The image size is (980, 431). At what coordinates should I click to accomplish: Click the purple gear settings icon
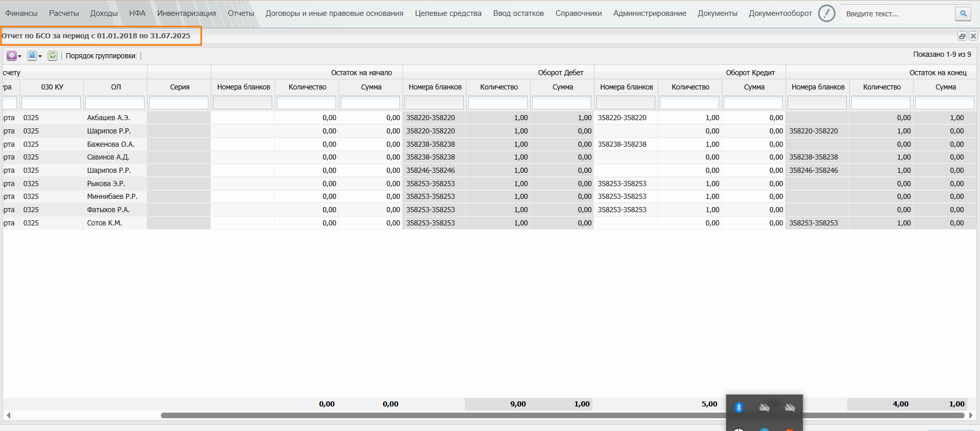point(11,56)
